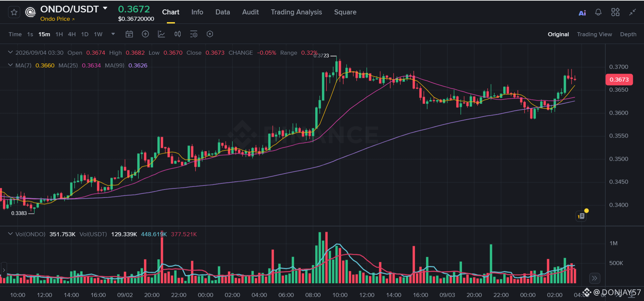This screenshot has width=644, height=301.
Task: Open candlestick chart style icon
Action: click(x=178, y=34)
